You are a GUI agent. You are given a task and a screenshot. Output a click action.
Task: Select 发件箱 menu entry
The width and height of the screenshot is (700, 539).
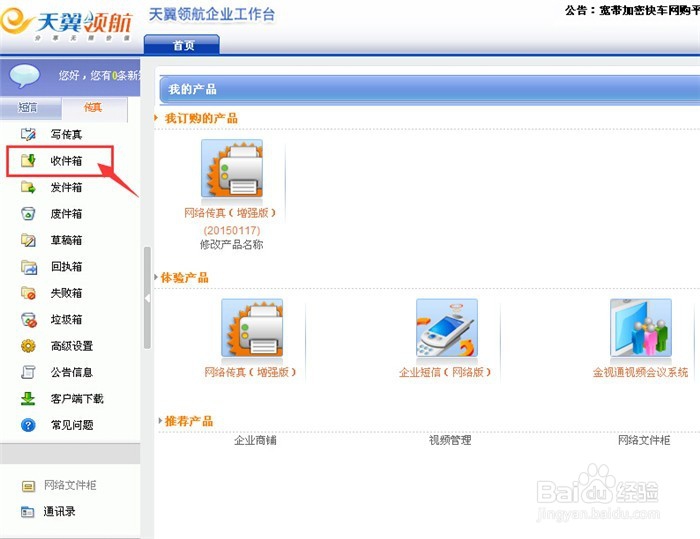(66, 187)
